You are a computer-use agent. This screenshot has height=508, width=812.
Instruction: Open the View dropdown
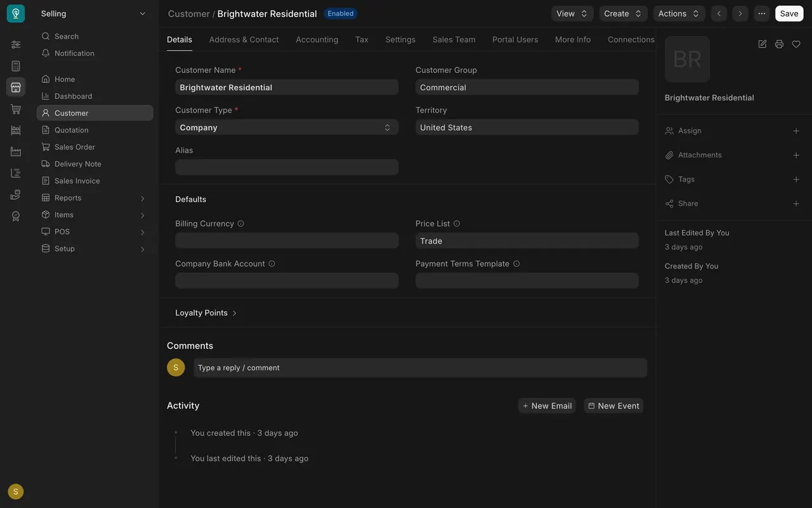[572, 13]
